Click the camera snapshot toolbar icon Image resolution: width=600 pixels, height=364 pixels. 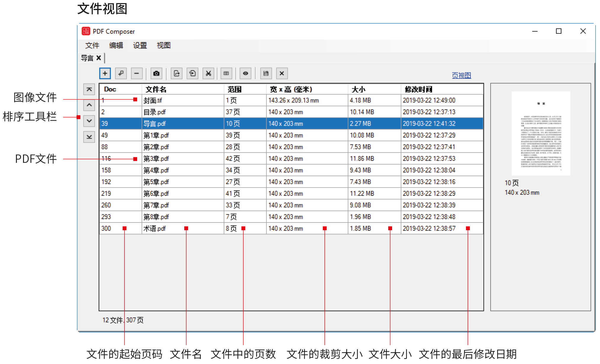pyautogui.click(x=156, y=73)
